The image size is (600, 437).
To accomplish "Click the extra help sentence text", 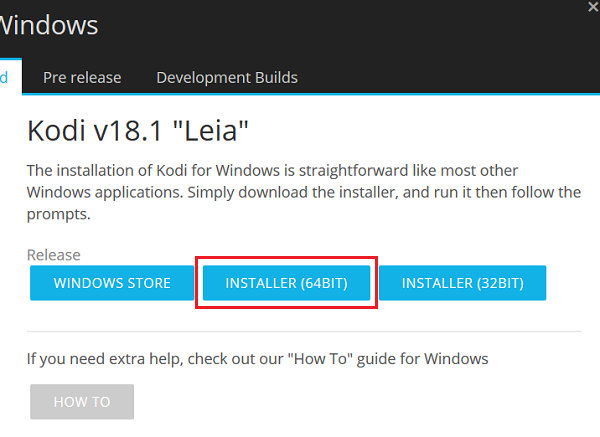I will tap(257, 358).
